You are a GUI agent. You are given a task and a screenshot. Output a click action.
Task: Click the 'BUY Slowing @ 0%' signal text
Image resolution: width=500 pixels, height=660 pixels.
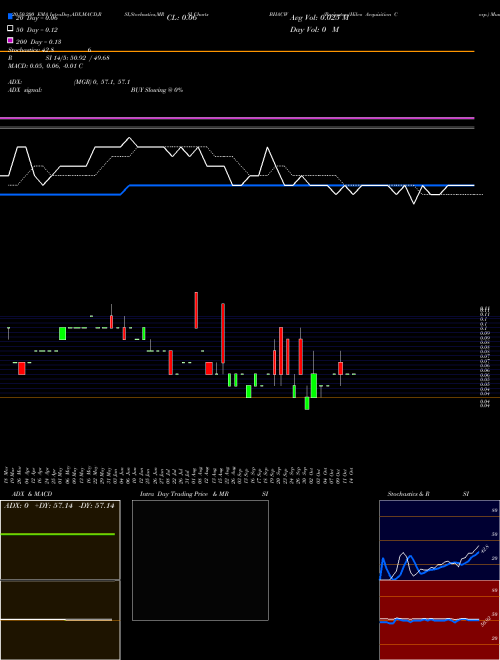(157, 90)
